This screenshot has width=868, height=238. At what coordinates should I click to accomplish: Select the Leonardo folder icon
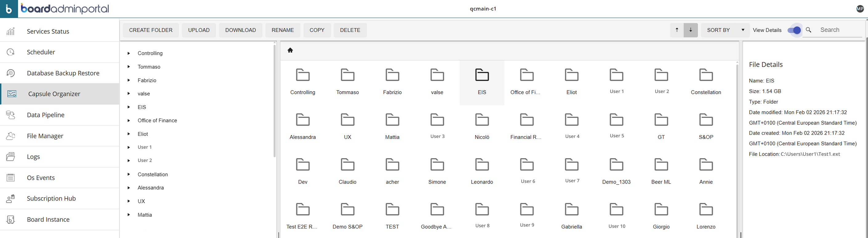coord(482,164)
